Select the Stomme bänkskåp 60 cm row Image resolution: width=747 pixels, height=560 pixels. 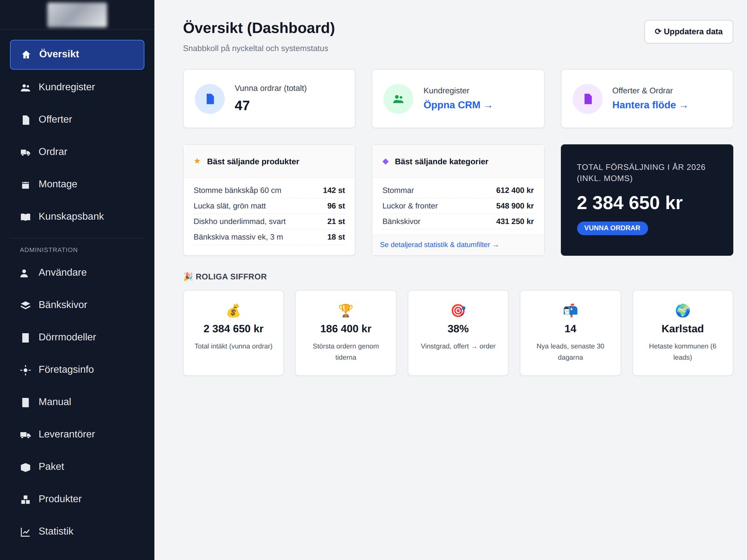269,190
